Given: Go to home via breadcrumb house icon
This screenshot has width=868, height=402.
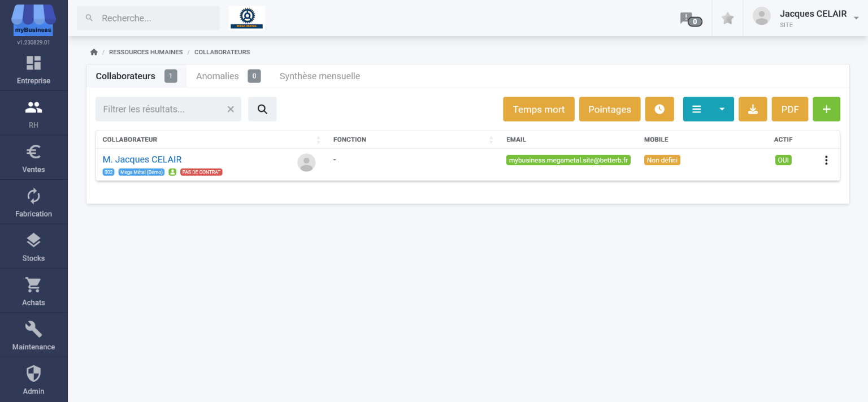Looking at the screenshot, I should [x=94, y=52].
